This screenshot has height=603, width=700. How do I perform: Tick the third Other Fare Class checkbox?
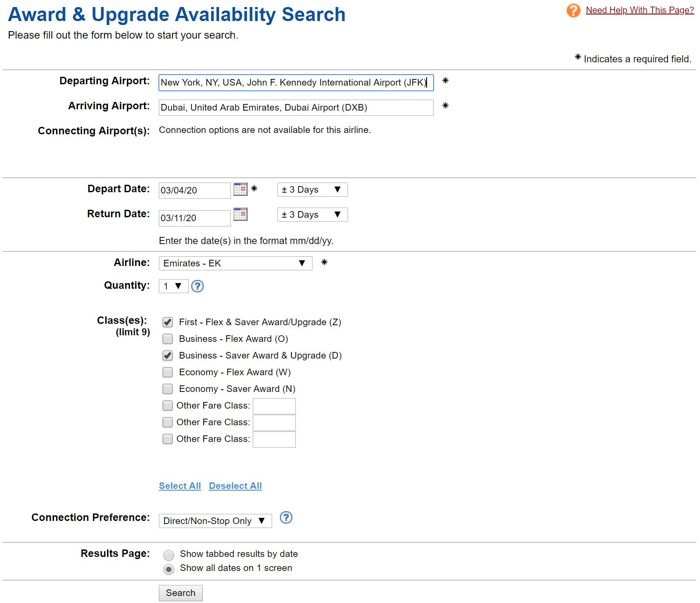pyautogui.click(x=168, y=439)
